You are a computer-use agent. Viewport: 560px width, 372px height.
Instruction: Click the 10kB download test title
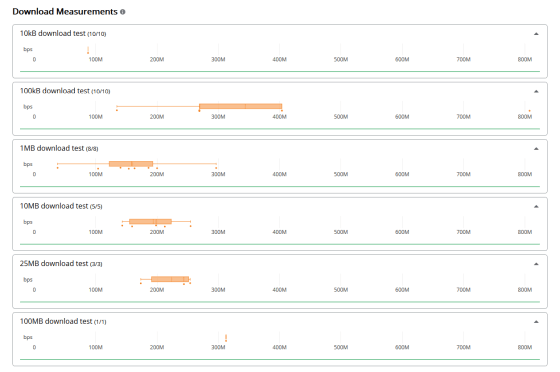(52, 33)
